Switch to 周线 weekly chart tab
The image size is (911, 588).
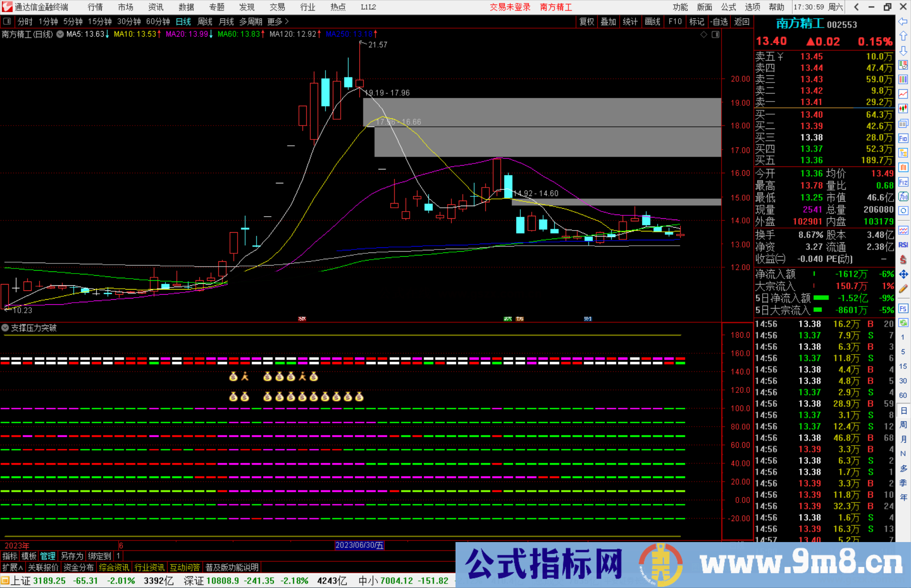coord(205,21)
